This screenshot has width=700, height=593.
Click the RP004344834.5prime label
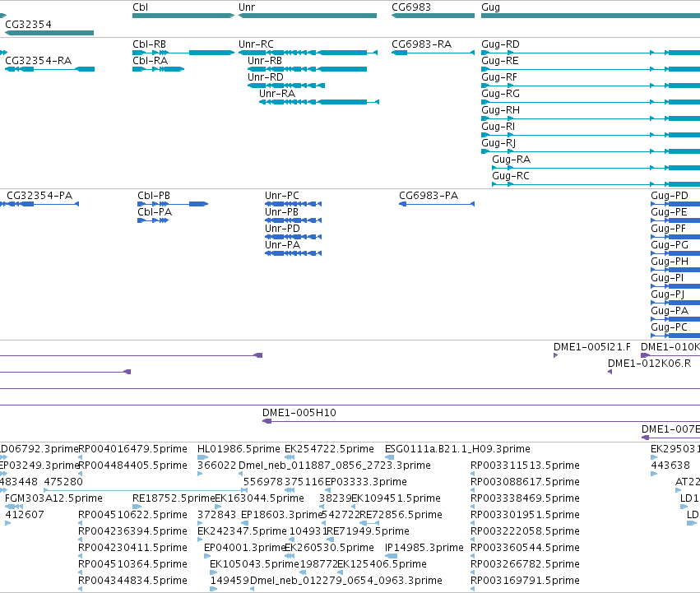coord(133,581)
